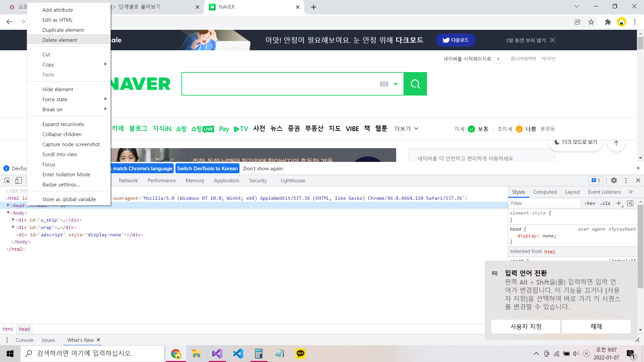Click Switch DevTools to Korean button
The height and width of the screenshot is (362, 644).
point(207,168)
